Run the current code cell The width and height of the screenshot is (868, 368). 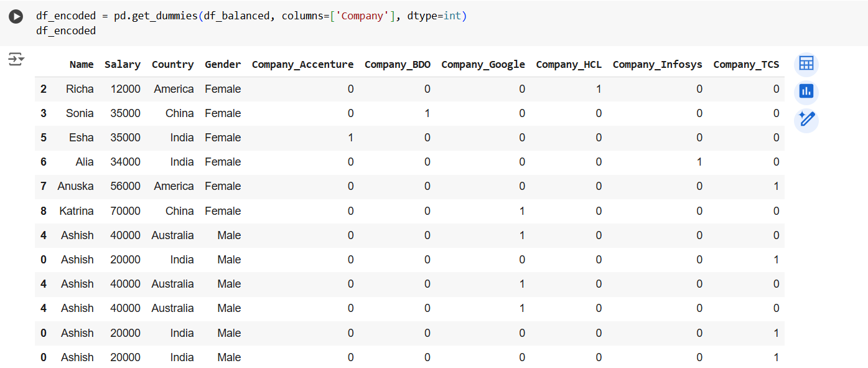[x=16, y=16]
